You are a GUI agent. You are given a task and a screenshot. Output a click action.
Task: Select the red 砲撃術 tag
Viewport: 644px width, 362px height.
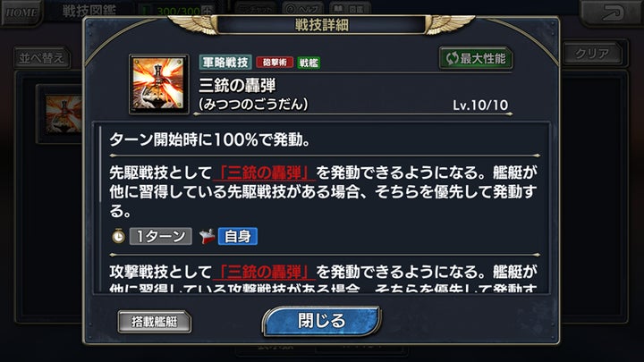coord(275,63)
